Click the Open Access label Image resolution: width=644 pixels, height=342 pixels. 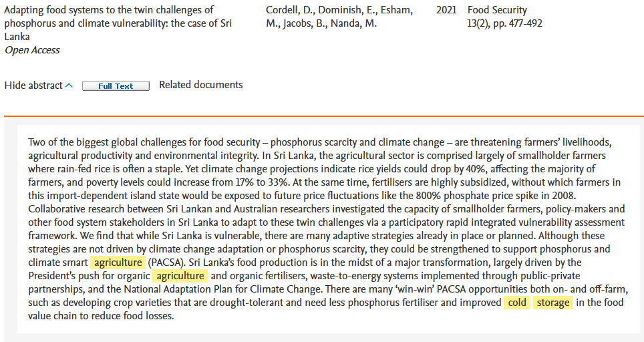point(32,50)
